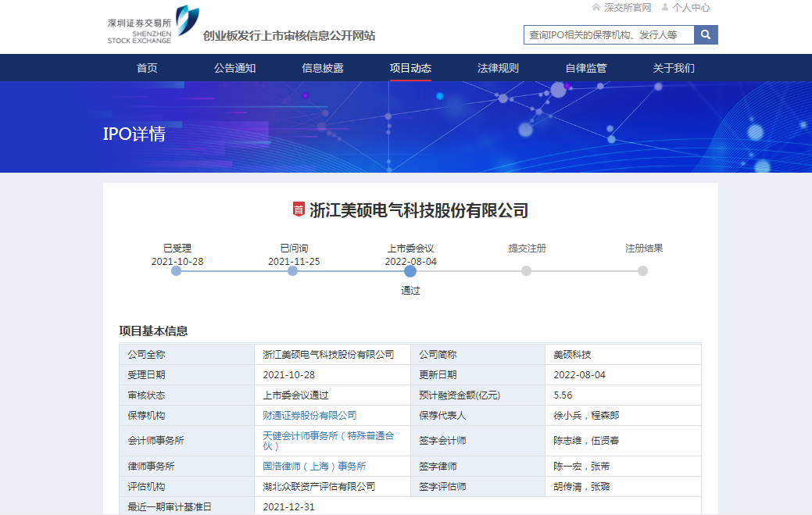Viewport: 812px width, 515px height.
Task: Click the 陈一宏，张芾 signing lawyers cell
Action: (x=624, y=467)
